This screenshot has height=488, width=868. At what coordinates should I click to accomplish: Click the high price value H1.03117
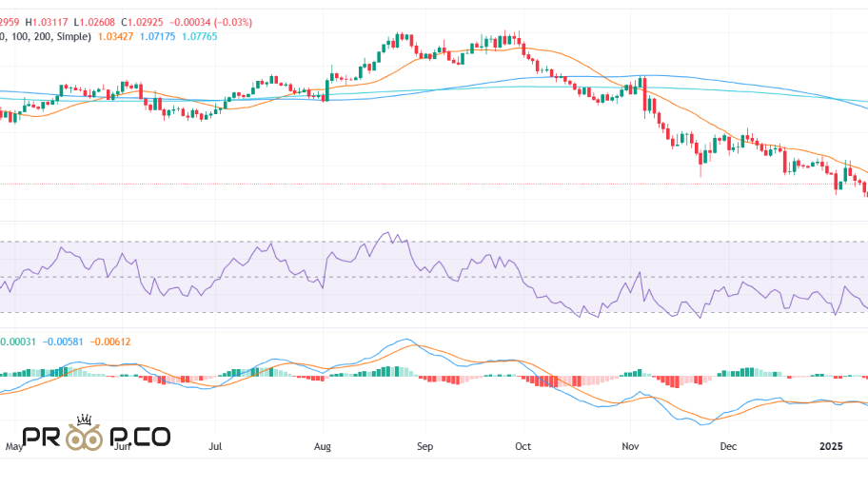tap(47, 23)
